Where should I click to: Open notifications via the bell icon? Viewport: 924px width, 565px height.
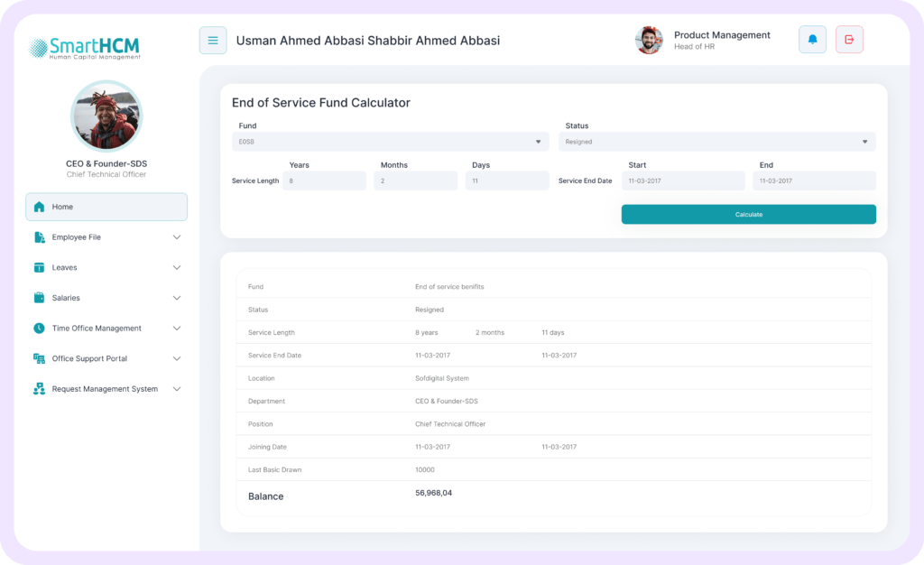click(812, 40)
